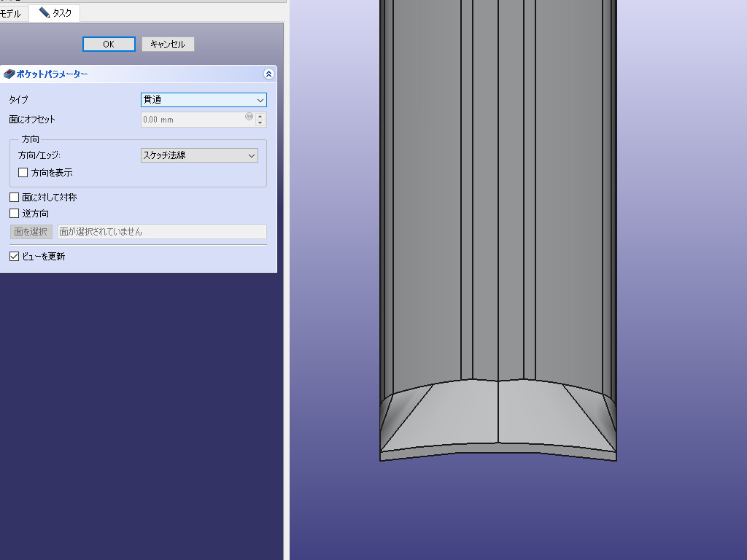Tick the 逆方向 checkbox

pos(15,214)
